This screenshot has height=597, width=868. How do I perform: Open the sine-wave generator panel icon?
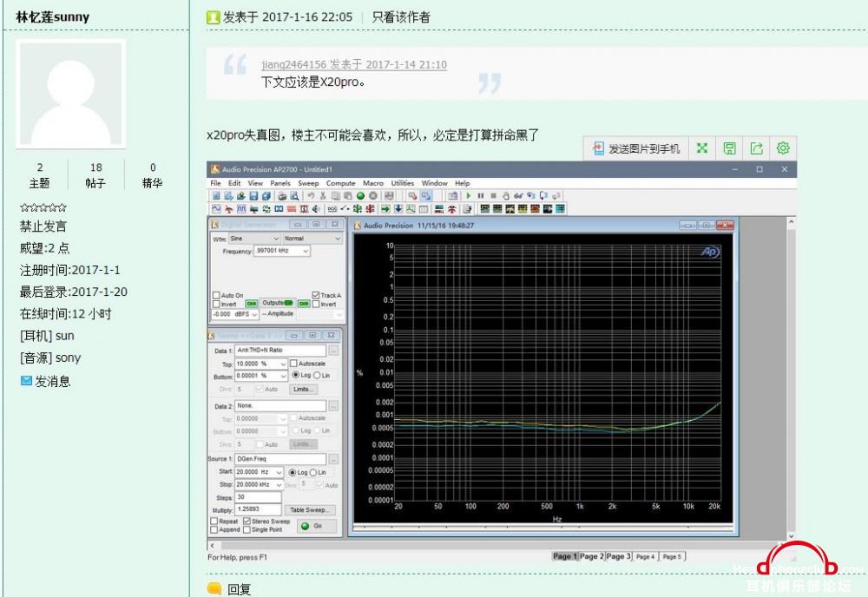pos(216,209)
